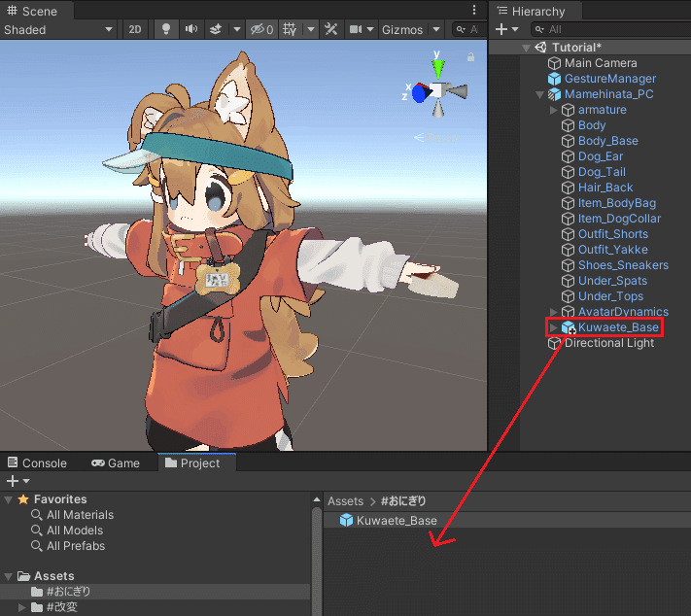The image size is (691, 616).
Task: Select Kuwaete_Base prefab asset in Project
Action: point(389,521)
